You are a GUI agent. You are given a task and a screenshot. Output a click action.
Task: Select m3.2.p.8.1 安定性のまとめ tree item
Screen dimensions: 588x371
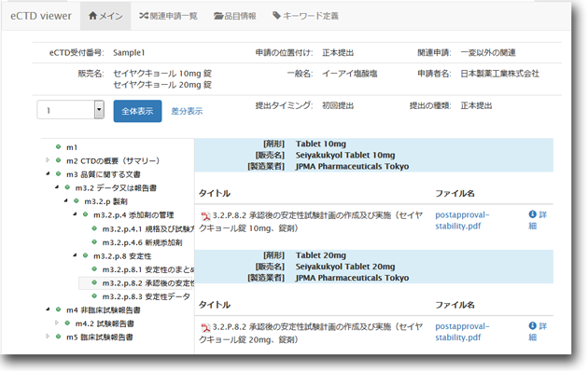148,269
